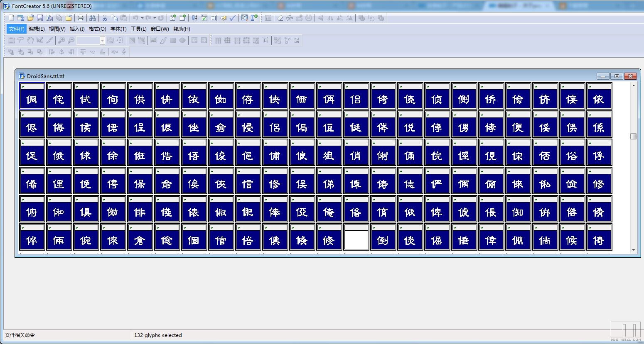Click the Paste clipboard icon
The image size is (644, 344).
click(x=124, y=18)
